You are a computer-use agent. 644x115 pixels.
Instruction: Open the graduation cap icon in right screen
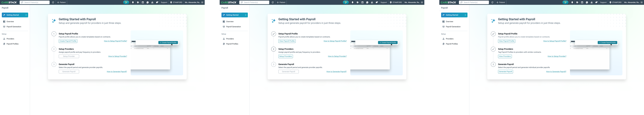[577, 2]
